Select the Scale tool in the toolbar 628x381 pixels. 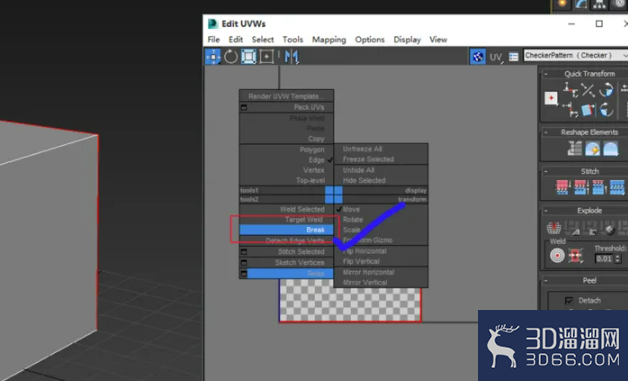(x=248, y=56)
